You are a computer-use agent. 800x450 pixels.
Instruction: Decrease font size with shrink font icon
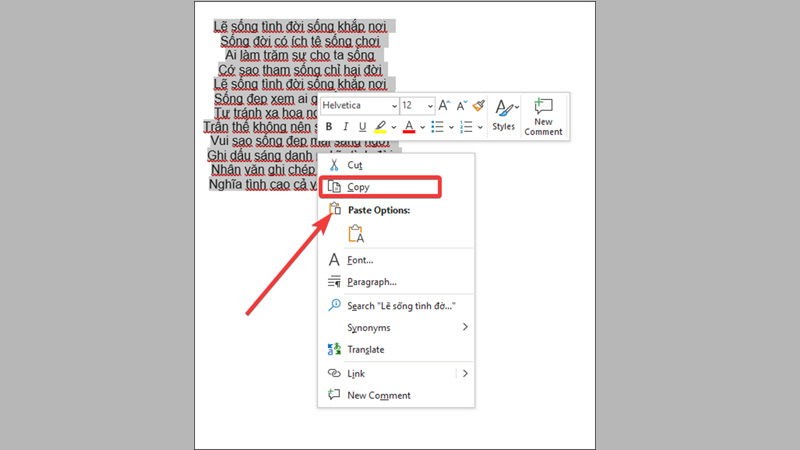pyautogui.click(x=461, y=106)
